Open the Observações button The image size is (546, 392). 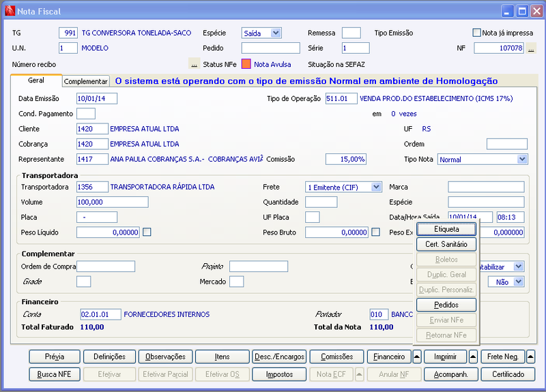coord(165,357)
